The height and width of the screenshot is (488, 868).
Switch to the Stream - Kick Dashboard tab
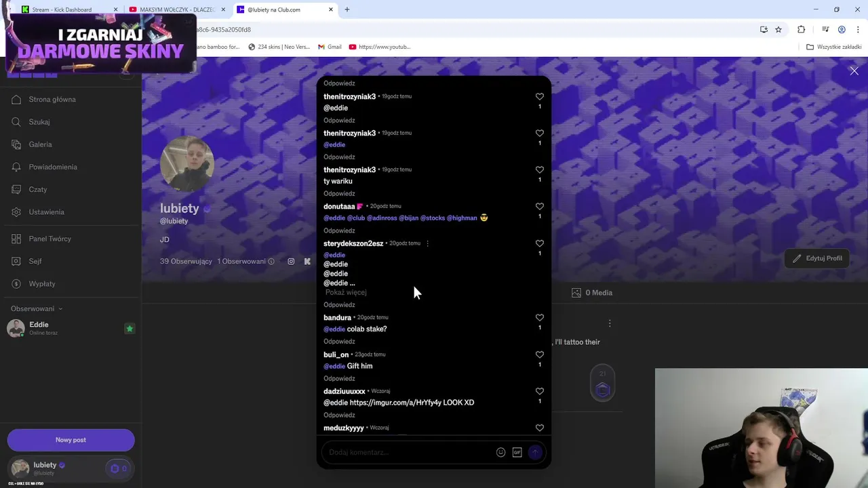pos(61,9)
